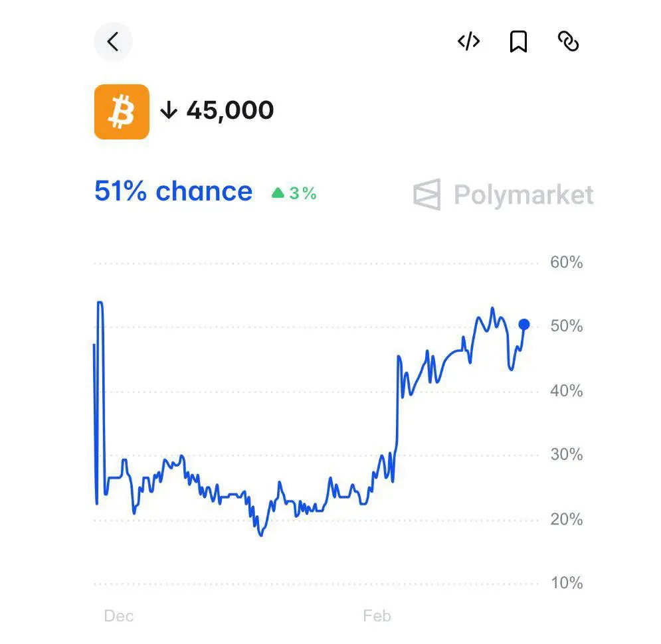
Task: Copy the market link via chain icon
Action: point(568,42)
